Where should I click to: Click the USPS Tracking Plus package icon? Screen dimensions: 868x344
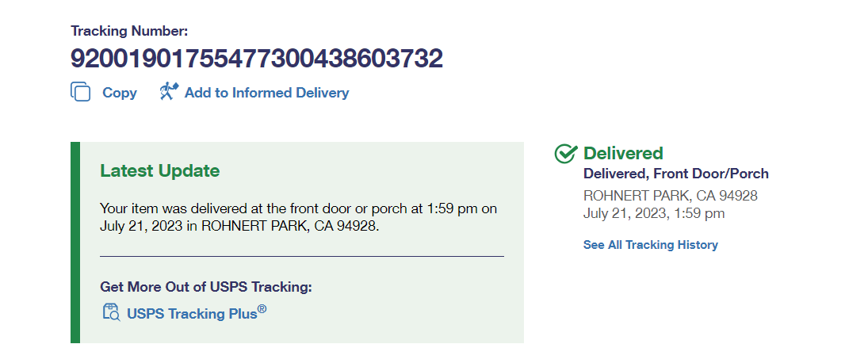(x=111, y=312)
